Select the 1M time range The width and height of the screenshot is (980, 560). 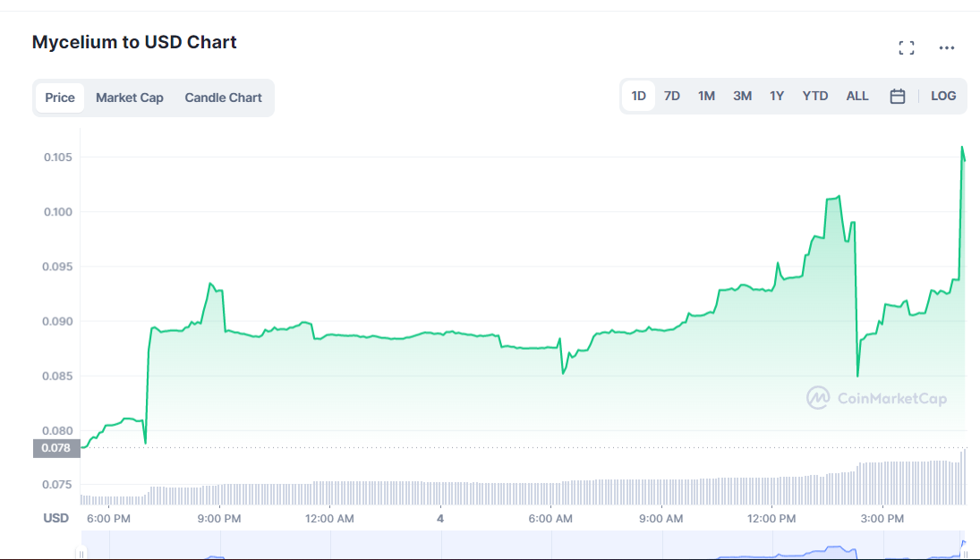tap(706, 97)
